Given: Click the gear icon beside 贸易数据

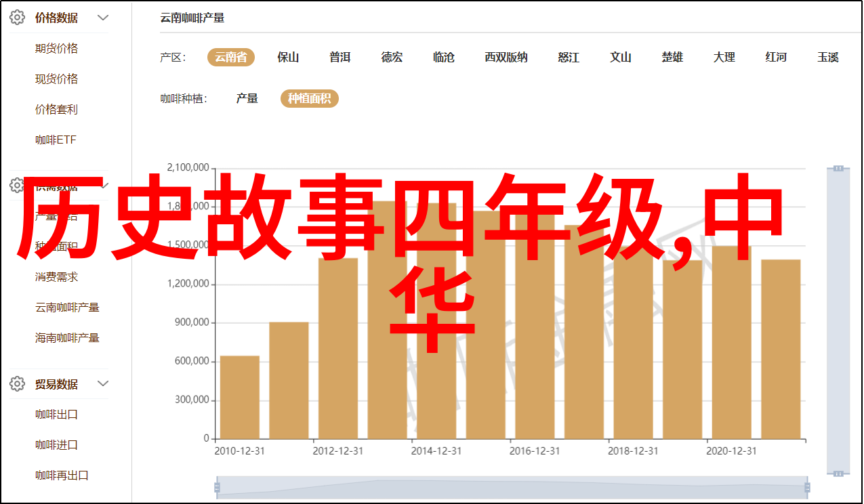Looking at the screenshot, I should pyautogui.click(x=18, y=384).
